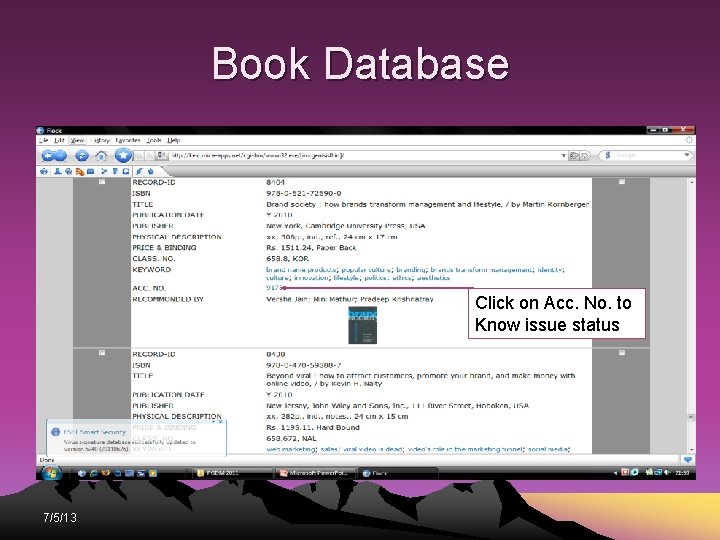Open the Help menu
The image size is (720, 540).
pos(174,140)
